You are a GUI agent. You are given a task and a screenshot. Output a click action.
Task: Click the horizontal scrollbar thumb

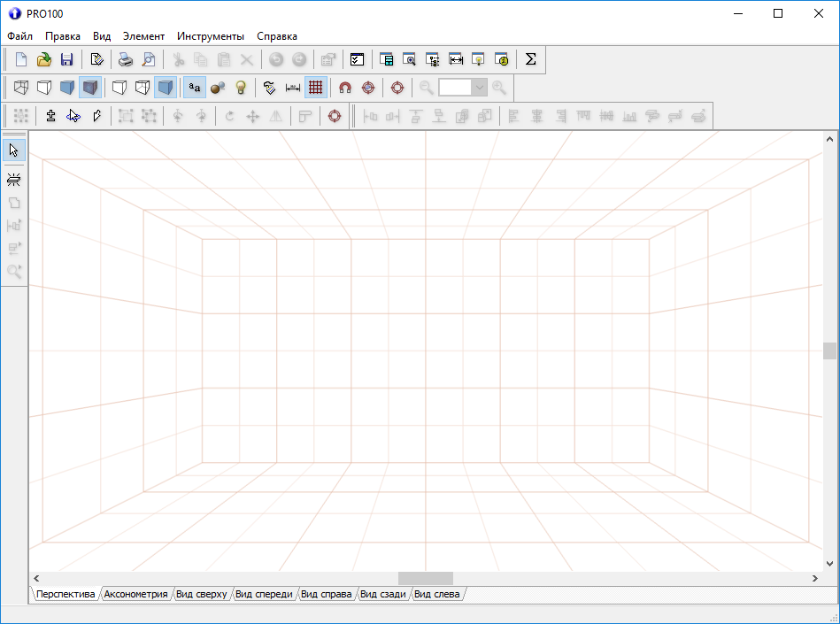click(x=425, y=578)
